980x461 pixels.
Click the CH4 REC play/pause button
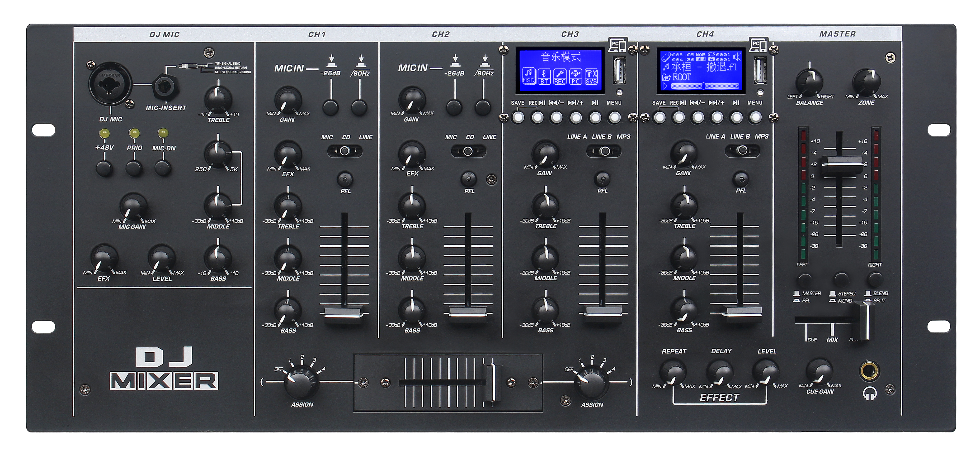tap(679, 117)
